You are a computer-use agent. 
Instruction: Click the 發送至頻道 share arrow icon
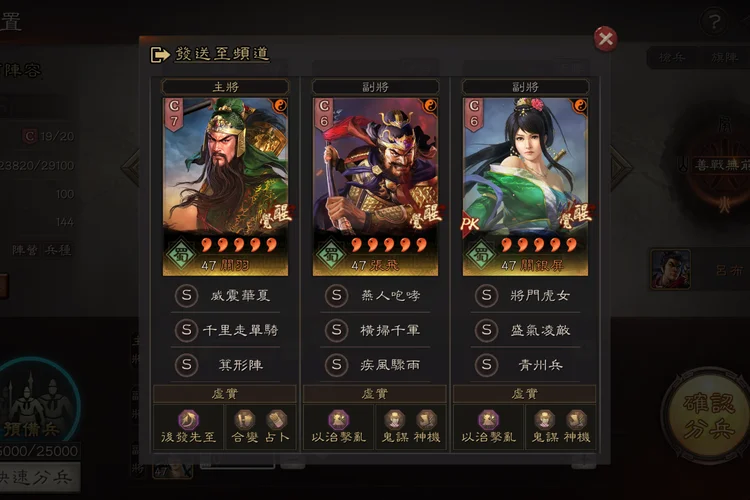(160, 55)
